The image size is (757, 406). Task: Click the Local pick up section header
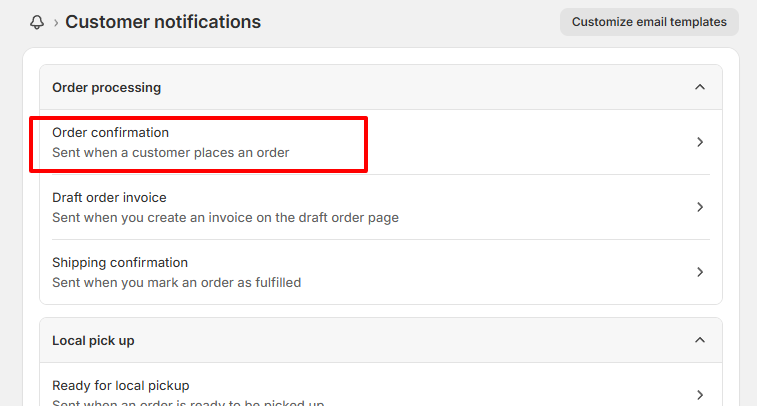click(x=381, y=340)
